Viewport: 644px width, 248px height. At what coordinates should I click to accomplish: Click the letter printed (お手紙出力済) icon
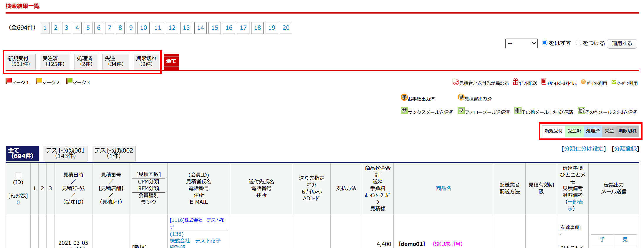[404, 97]
